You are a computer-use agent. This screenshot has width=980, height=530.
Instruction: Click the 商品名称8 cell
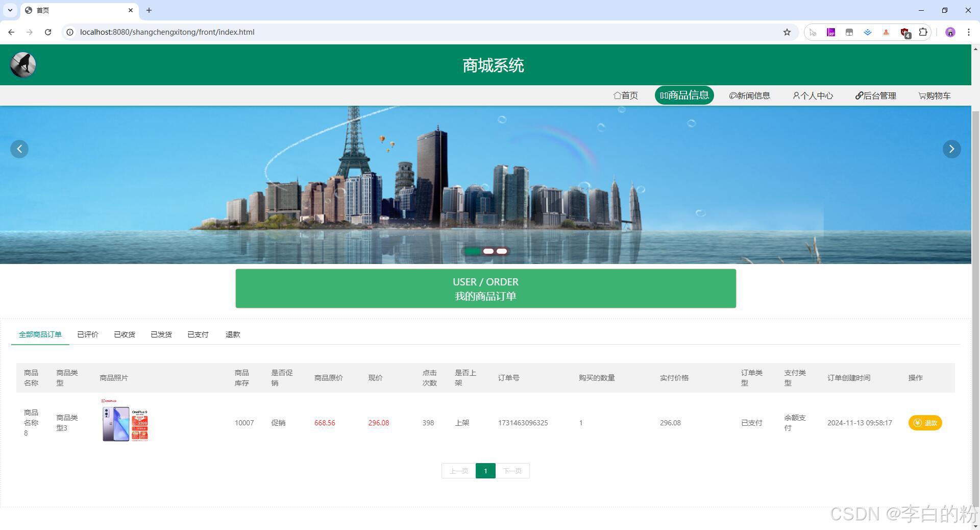pyautogui.click(x=31, y=423)
